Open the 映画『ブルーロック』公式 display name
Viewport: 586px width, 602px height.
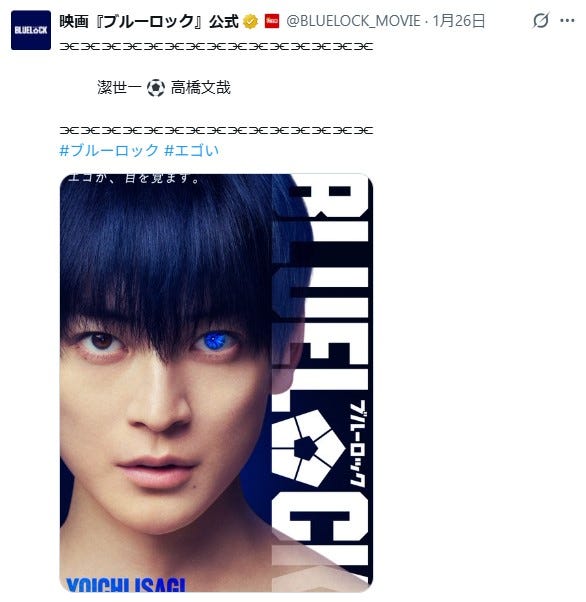coord(149,21)
